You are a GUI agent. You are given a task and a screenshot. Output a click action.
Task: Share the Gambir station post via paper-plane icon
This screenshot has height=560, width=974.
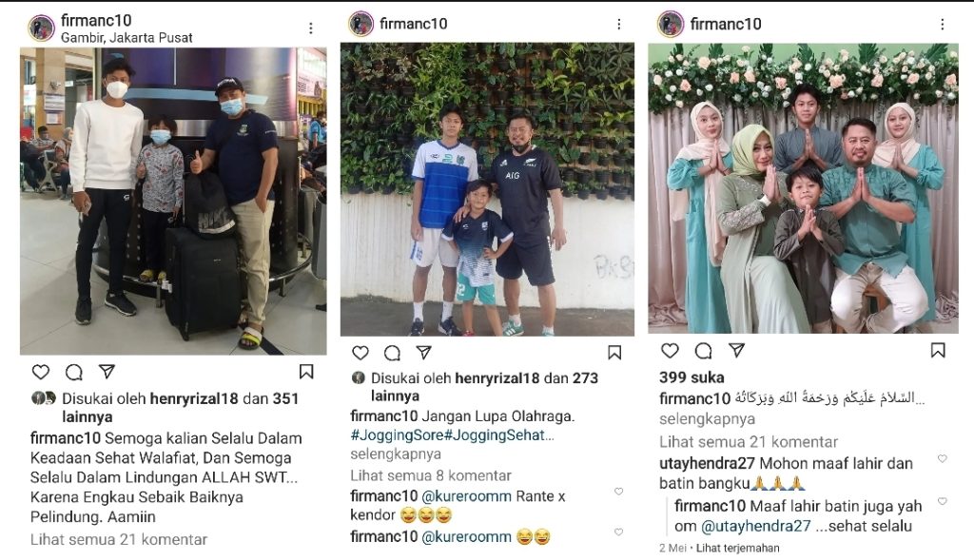point(107,371)
